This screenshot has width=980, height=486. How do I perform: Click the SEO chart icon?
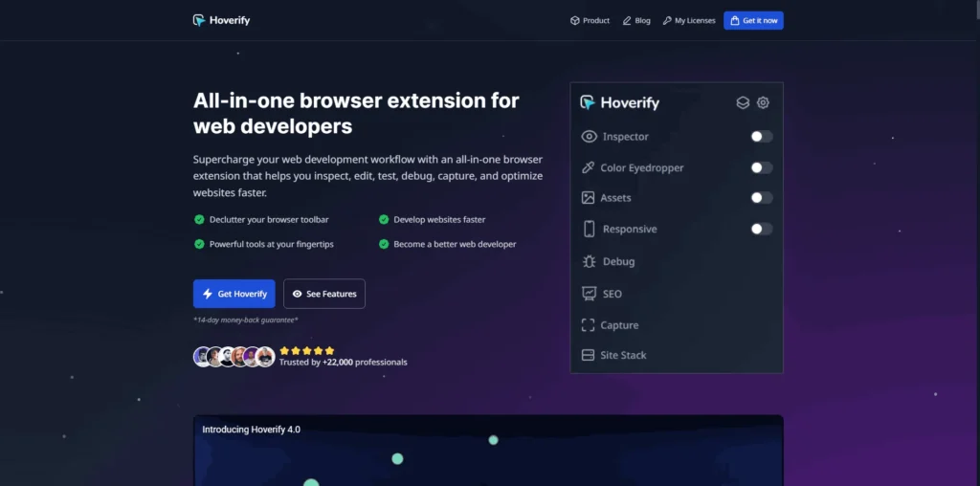pos(589,293)
